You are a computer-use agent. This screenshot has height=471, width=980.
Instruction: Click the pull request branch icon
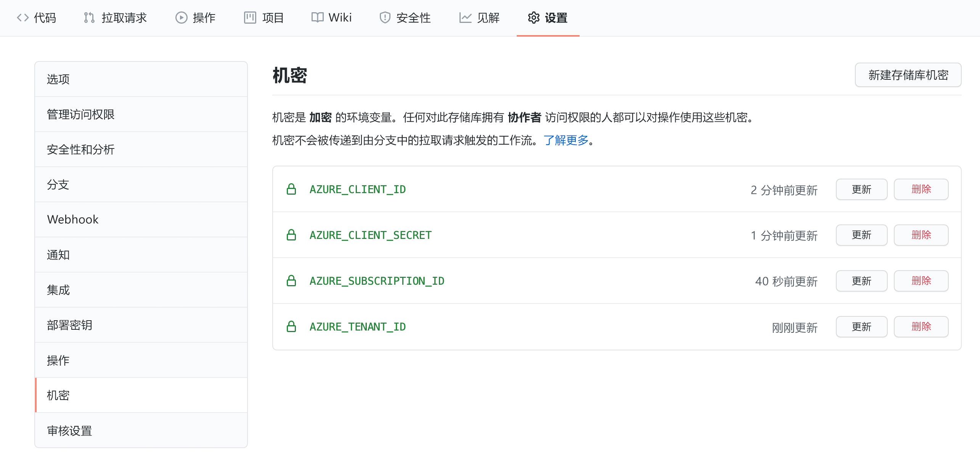click(88, 18)
